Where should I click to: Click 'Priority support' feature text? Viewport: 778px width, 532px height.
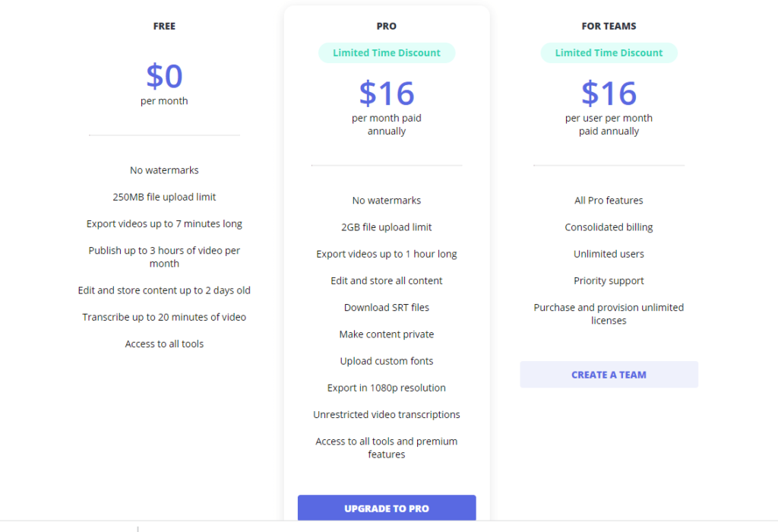[x=609, y=281]
